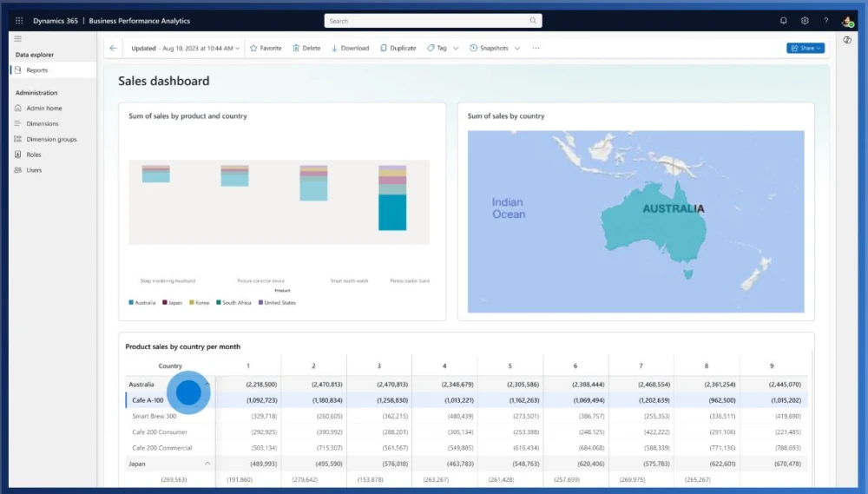Click the Admin home icon
Image resolution: width=868 pixels, height=494 pixels.
click(17, 108)
